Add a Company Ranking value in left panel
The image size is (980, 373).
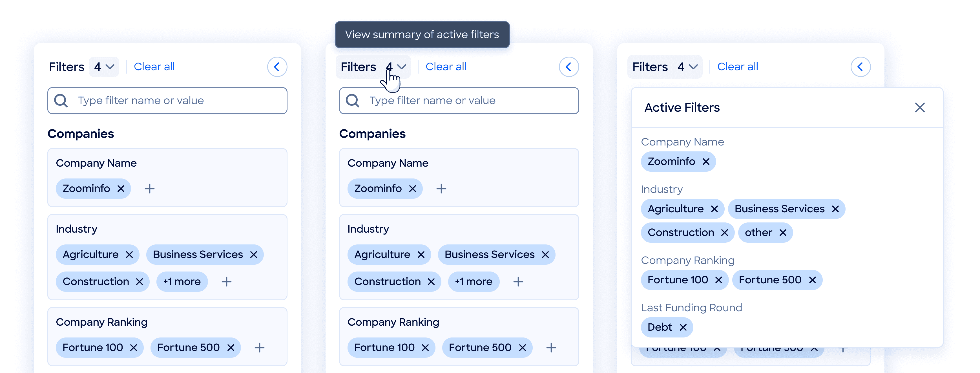coord(260,348)
